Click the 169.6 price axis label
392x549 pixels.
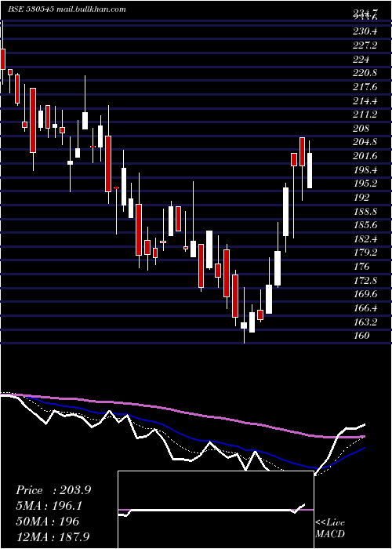click(x=365, y=294)
